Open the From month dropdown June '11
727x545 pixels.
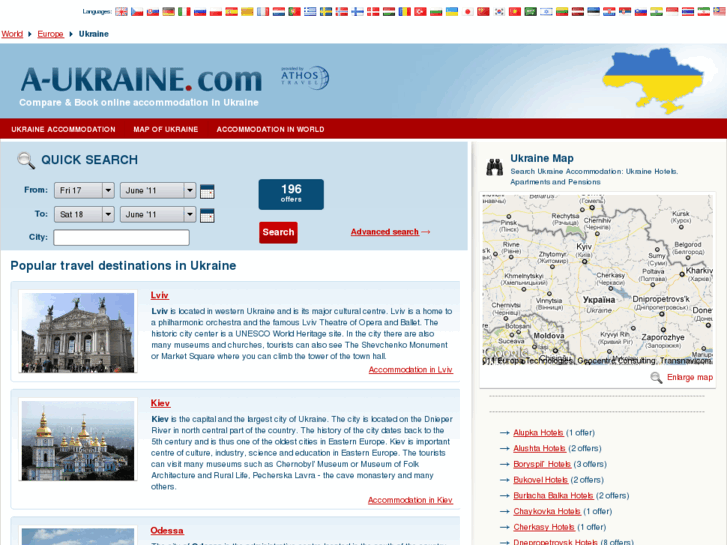(x=158, y=190)
